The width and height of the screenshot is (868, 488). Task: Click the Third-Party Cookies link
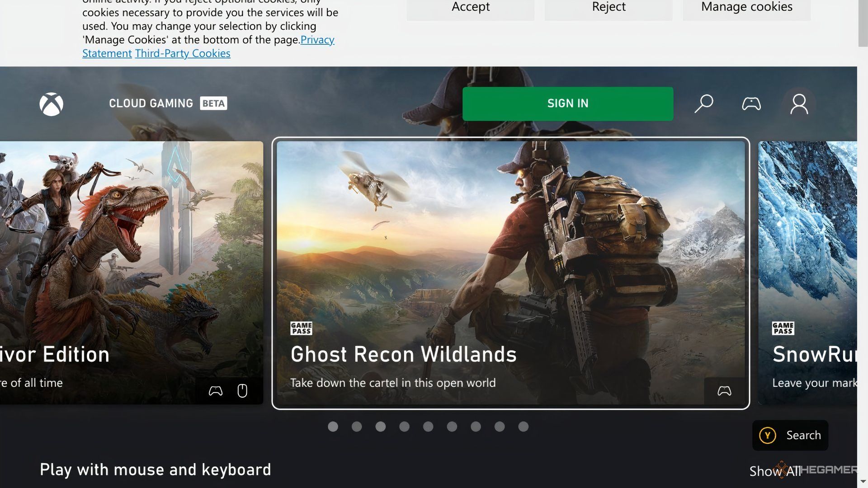tap(183, 53)
